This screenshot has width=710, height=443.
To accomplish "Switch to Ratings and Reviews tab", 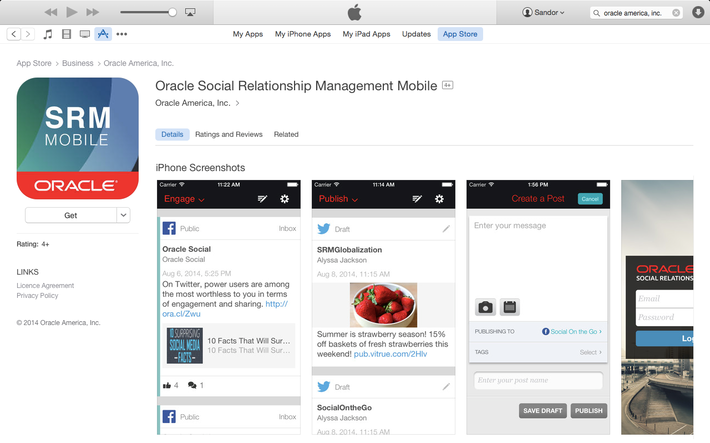I will click(x=229, y=135).
